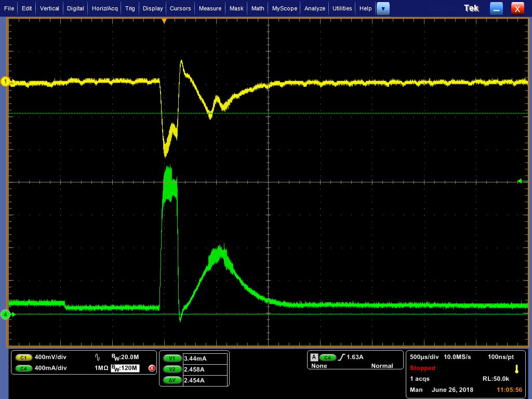Select the V2 cursor badge

[172, 369]
